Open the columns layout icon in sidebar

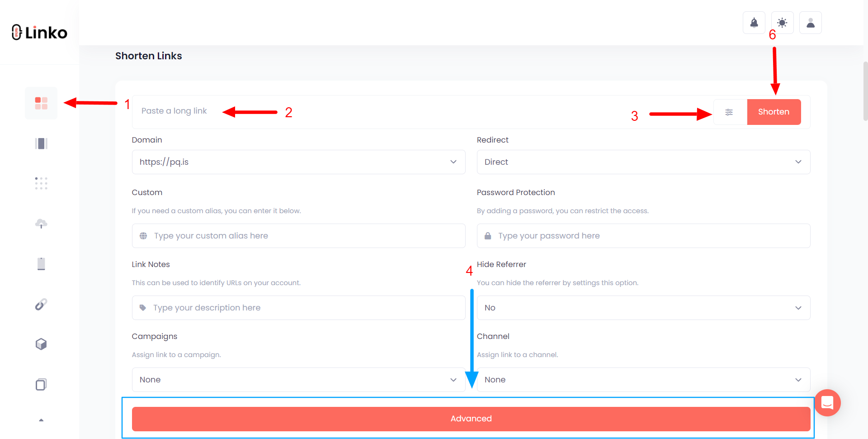41,143
